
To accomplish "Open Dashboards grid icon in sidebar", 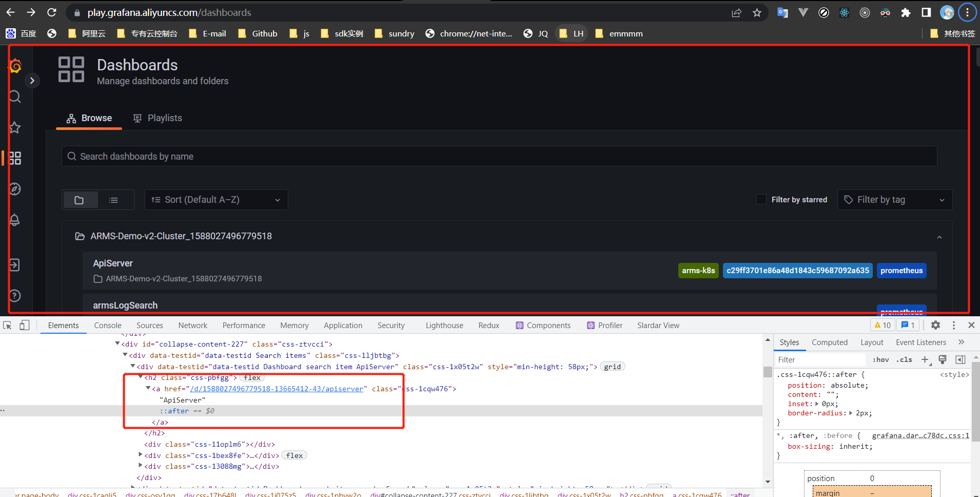I will pos(15,158).
